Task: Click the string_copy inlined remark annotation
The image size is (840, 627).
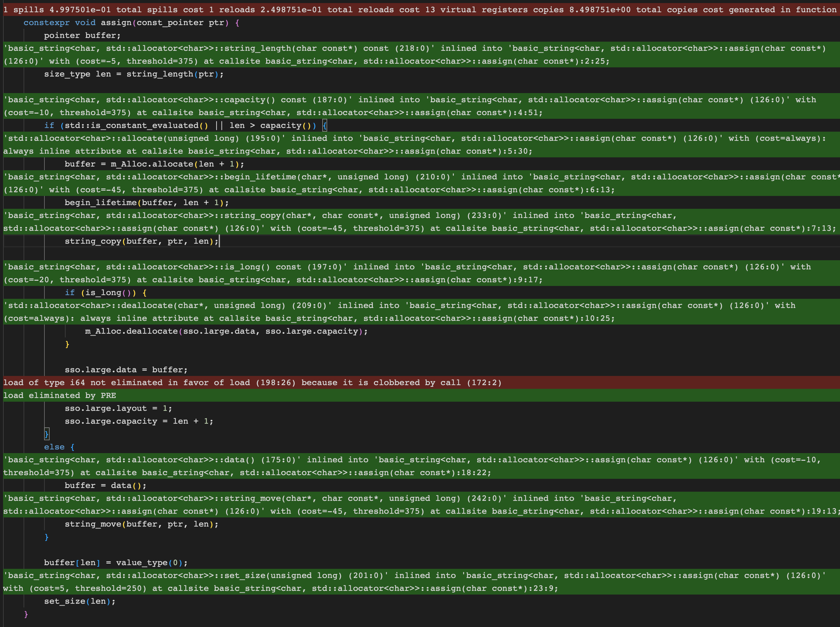Action: coord(422,222)
